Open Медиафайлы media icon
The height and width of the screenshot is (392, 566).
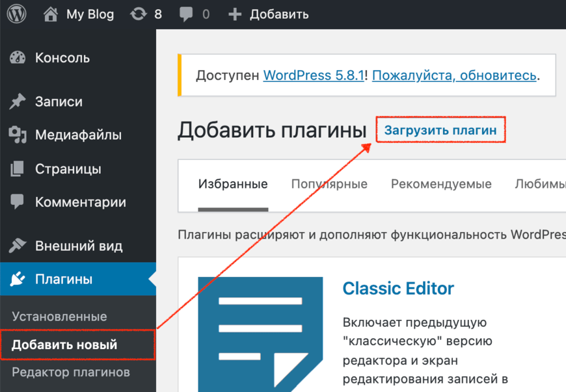tap(18, 135)
